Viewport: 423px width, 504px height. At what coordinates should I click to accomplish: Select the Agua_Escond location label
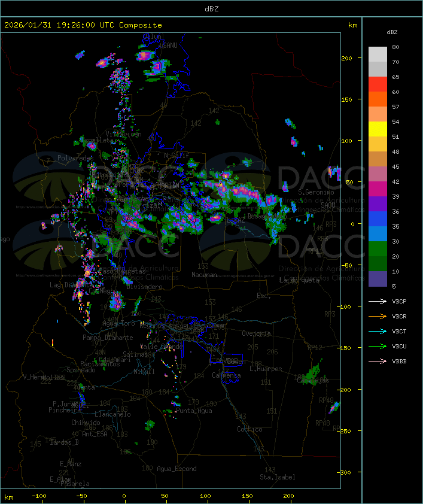coord(176,469)
